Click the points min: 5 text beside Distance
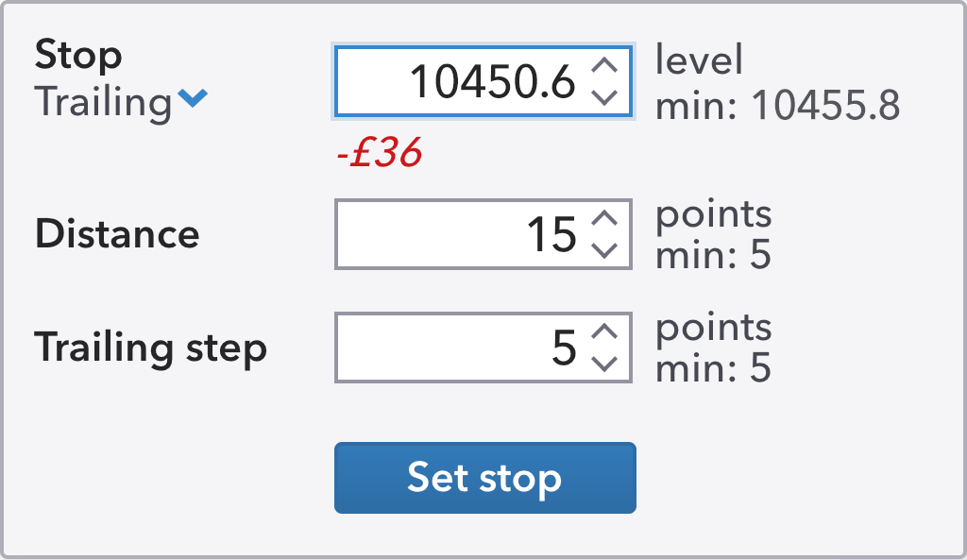 [713, 234]
